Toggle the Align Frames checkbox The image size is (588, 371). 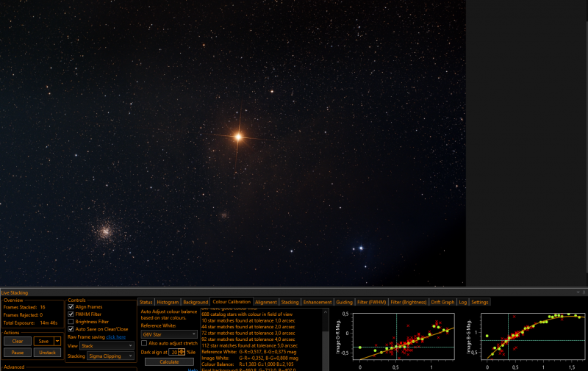(x=71, y=306)
